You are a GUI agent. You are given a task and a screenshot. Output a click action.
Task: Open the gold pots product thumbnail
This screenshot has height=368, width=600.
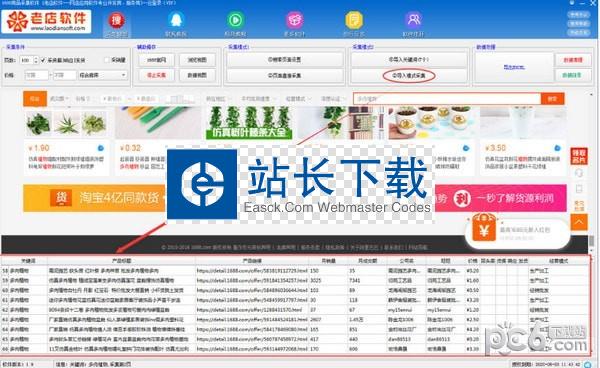pos(432,122)
